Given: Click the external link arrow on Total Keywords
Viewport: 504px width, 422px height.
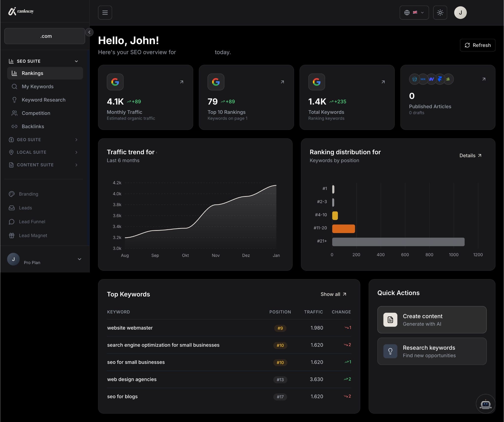Looking at the screenshot, I should tap(383, 82).
